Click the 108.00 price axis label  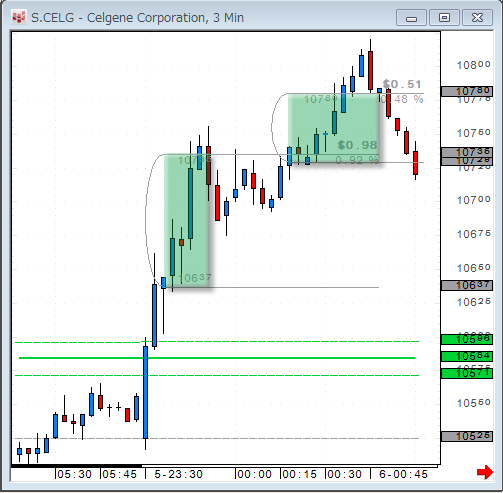click(x=474, y=65)
